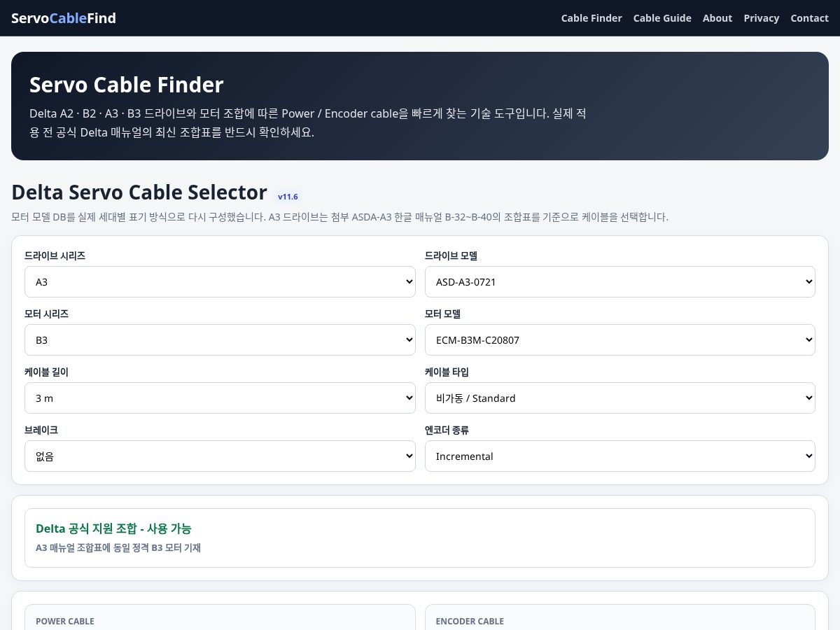Click the 케이블 타입 field label

tap(447, 372)
